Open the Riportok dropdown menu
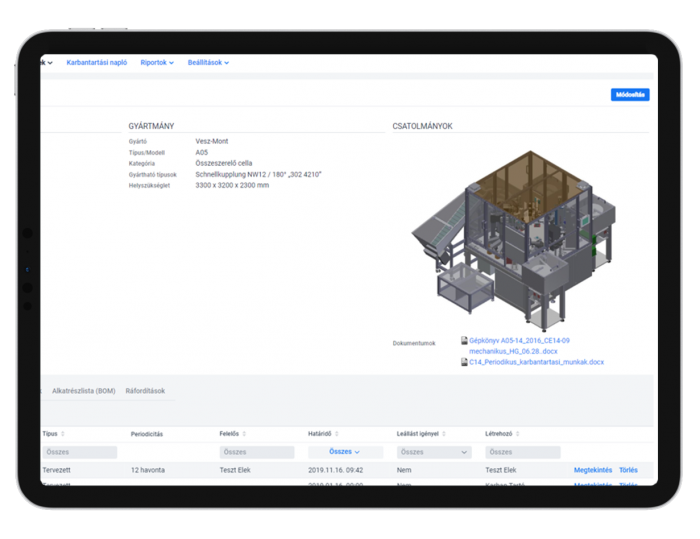The image size is (700, 539). [x=157, y=63]
